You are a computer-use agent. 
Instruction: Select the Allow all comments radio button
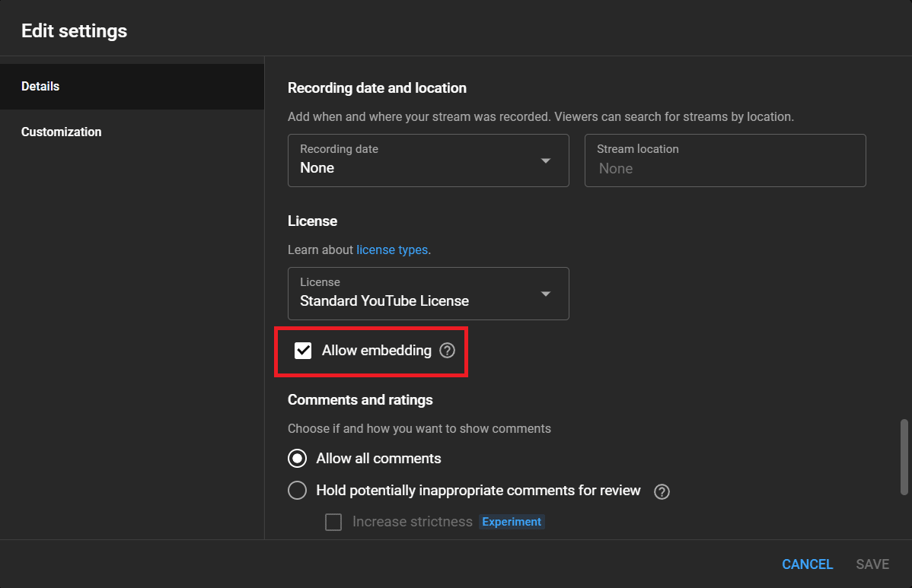297,458
